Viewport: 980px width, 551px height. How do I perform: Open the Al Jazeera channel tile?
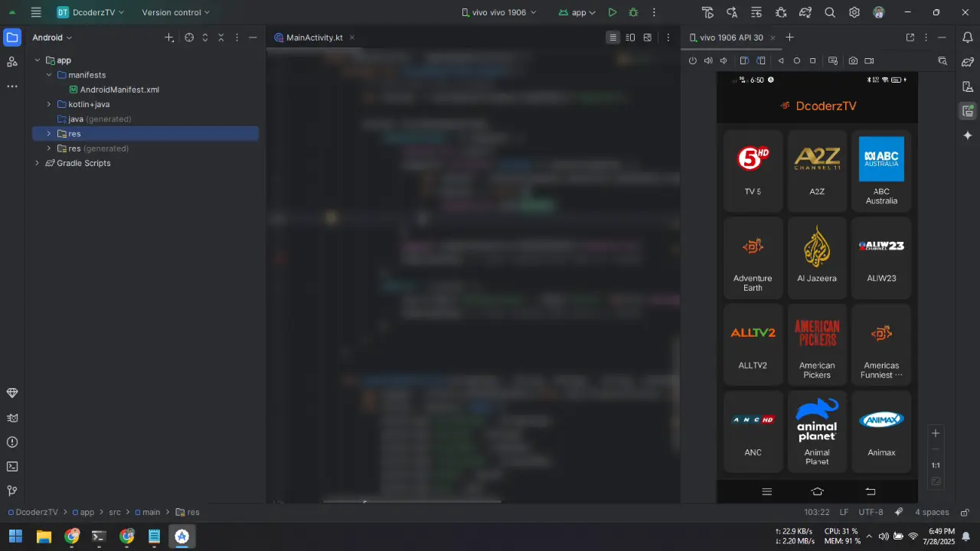[817, 257]
